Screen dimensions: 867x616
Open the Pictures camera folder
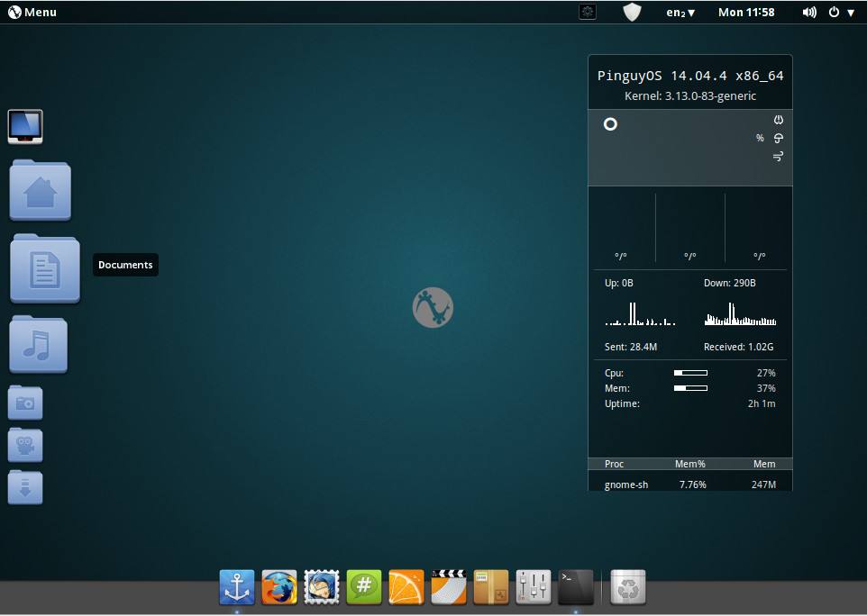pos(25,403)
